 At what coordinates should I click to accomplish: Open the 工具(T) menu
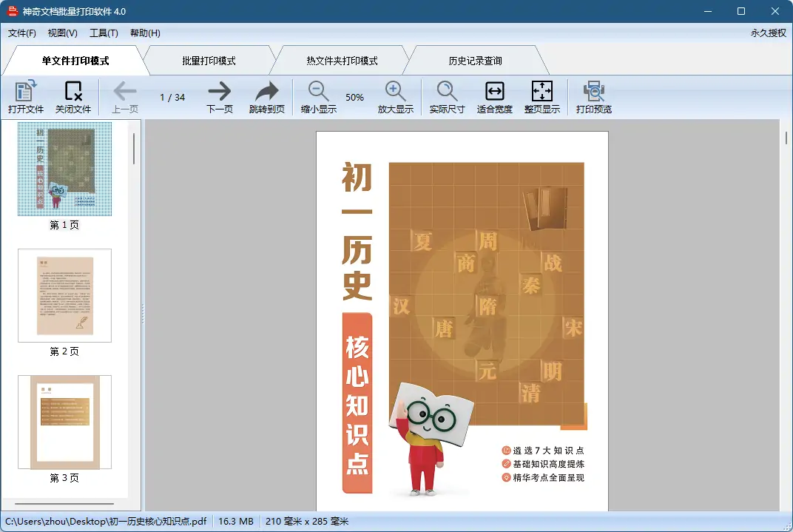click(104, 33)
